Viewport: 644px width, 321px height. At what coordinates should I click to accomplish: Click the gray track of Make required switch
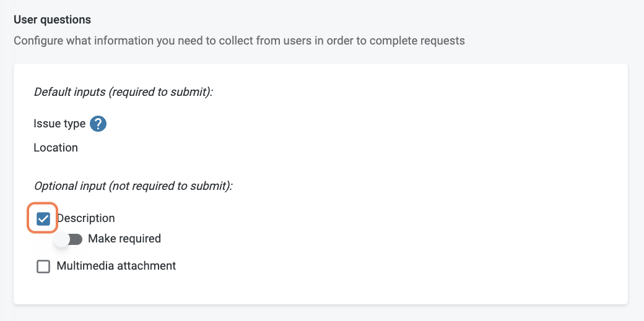[76, 239]
